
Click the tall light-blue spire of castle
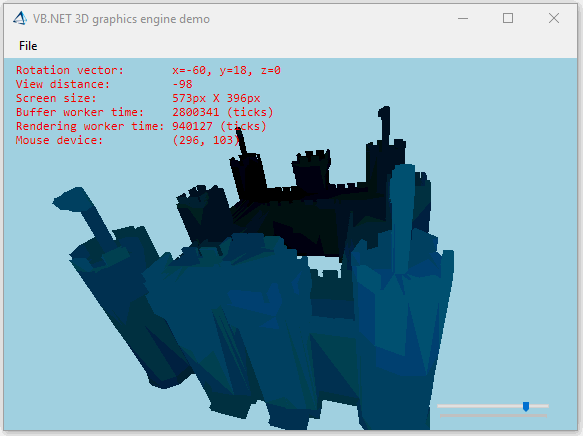tap(402, 208)
